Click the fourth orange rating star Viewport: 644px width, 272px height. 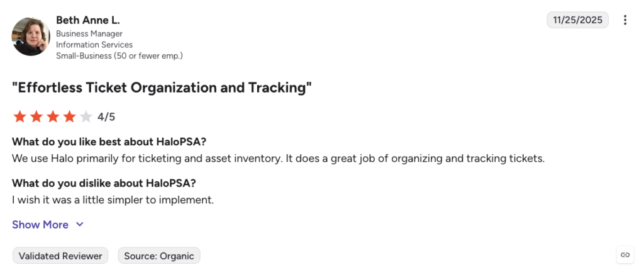pos(69,117)
